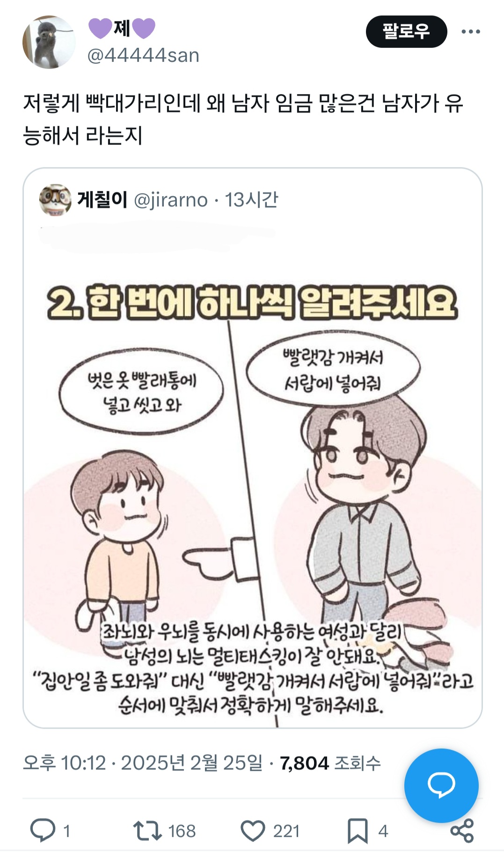Like the tweet with the heart icon
This screenshot has height=857, width=504.
[253, 831]
